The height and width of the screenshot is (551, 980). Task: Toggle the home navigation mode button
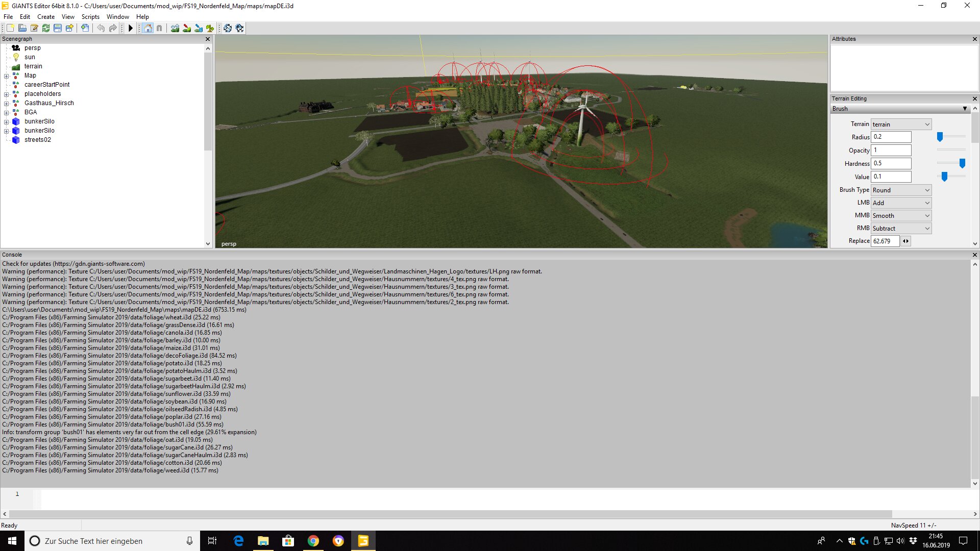(148, 28)
